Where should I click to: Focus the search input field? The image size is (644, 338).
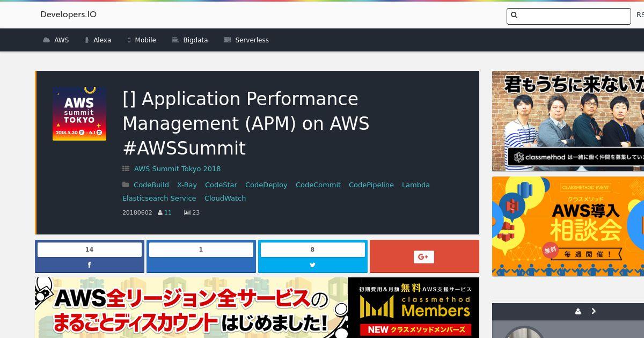point(568,16)
